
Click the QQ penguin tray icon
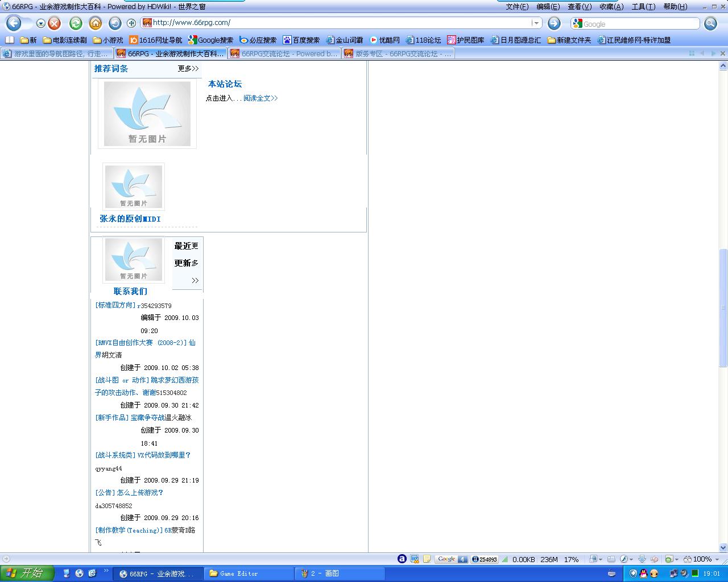(644, 573)
